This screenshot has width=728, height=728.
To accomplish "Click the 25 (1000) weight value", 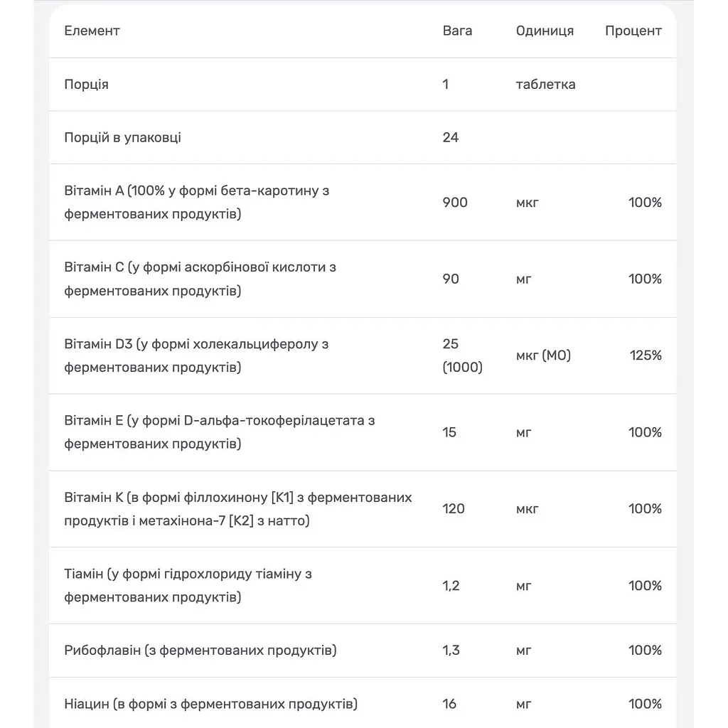I will [x=462, y=355].
